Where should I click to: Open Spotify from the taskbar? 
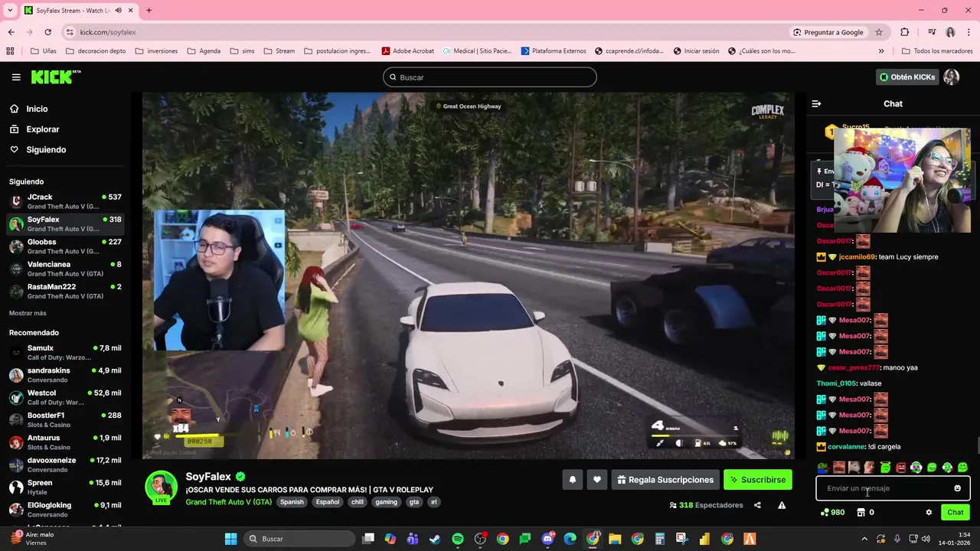point(458,539)
